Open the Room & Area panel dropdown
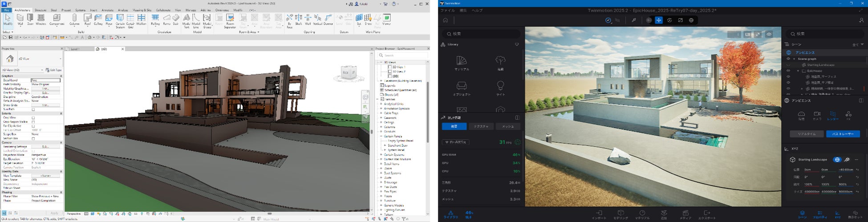Image resolution: width=868 pixels, height=222 pixels. point(248,32)
